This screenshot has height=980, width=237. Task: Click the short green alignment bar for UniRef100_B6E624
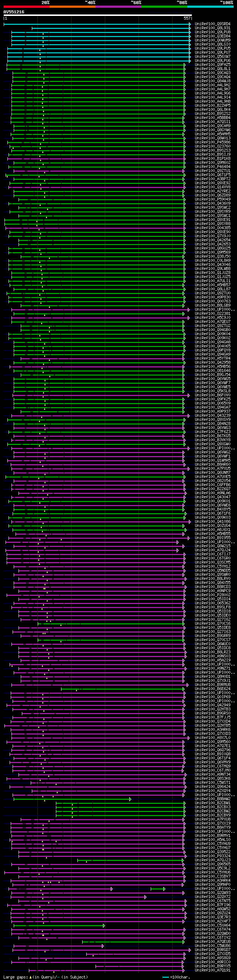point(123,689)
